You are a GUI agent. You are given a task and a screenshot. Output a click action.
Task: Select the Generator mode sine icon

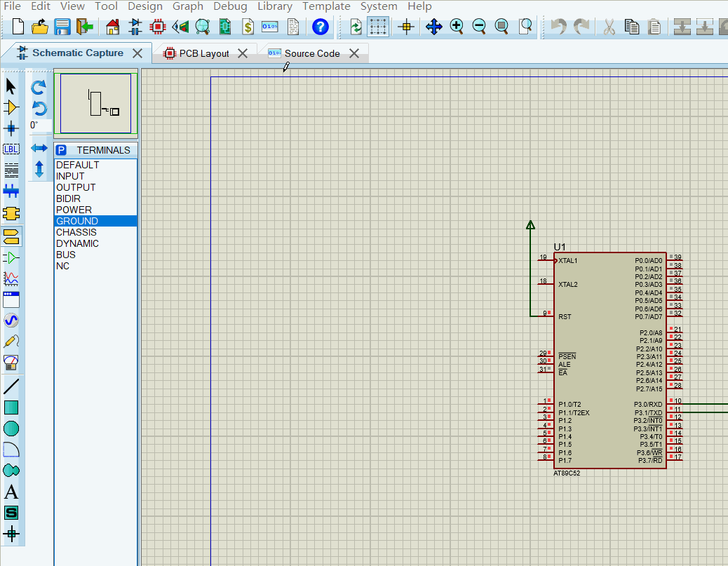(x=11, y=321)
